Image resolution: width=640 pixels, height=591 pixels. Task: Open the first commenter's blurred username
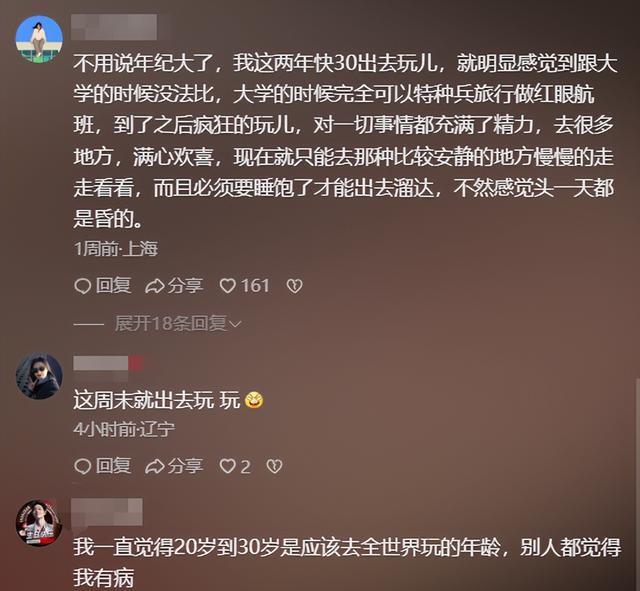[114, 27]
